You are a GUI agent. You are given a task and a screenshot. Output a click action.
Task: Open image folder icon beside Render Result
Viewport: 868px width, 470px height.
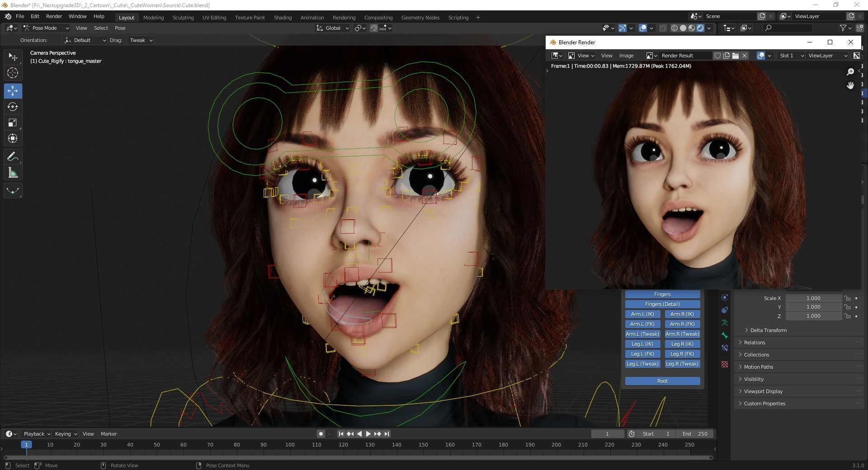click(736, 56)
